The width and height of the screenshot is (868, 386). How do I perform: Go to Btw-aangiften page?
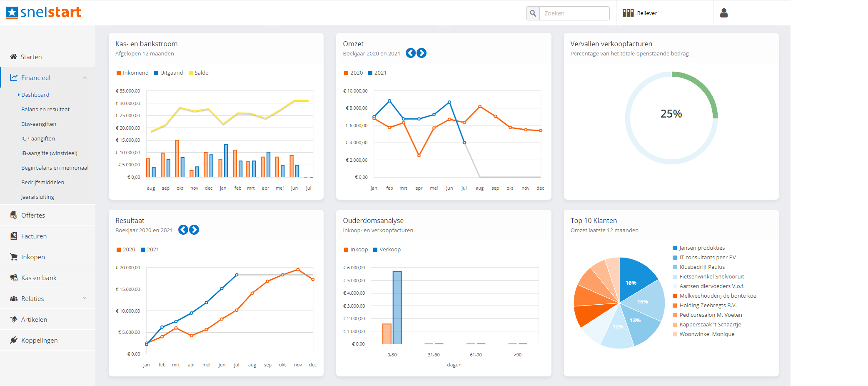pos(39,124)
